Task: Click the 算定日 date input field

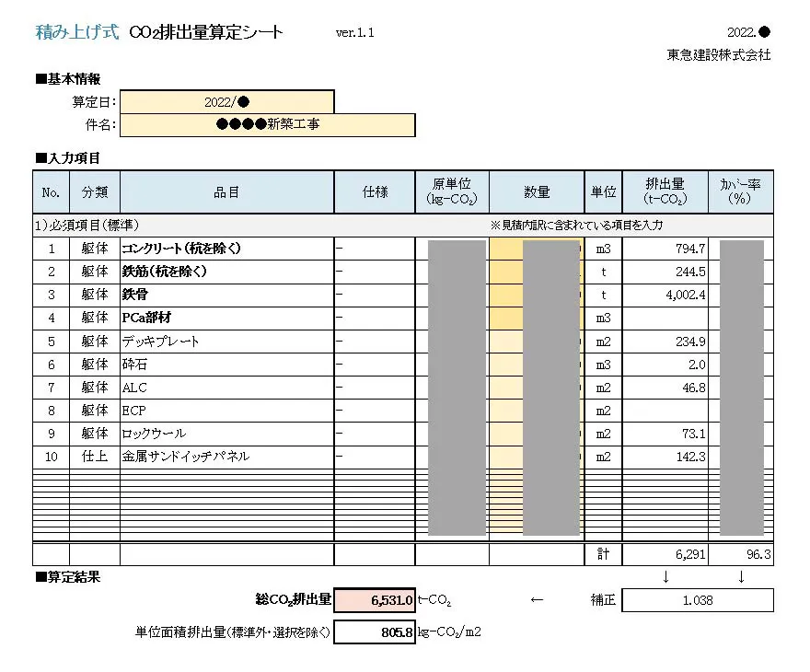Action: [226, 102]
